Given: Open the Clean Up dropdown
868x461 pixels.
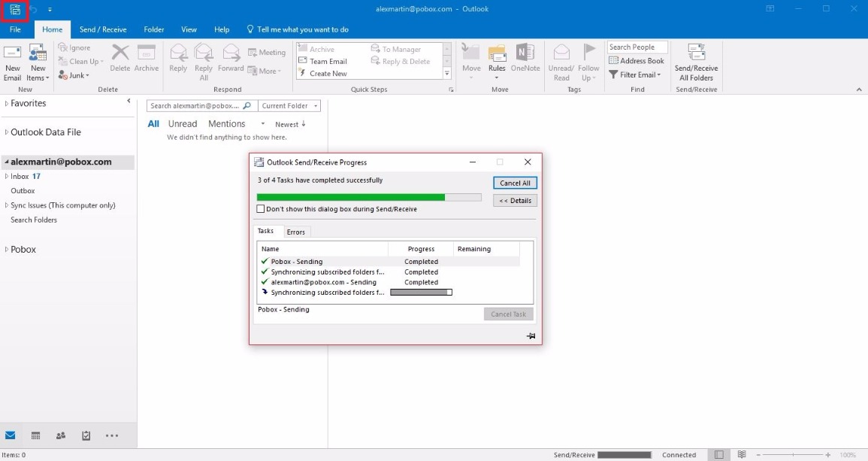Looking at the screenshot, I should click(x=81, y=62).
